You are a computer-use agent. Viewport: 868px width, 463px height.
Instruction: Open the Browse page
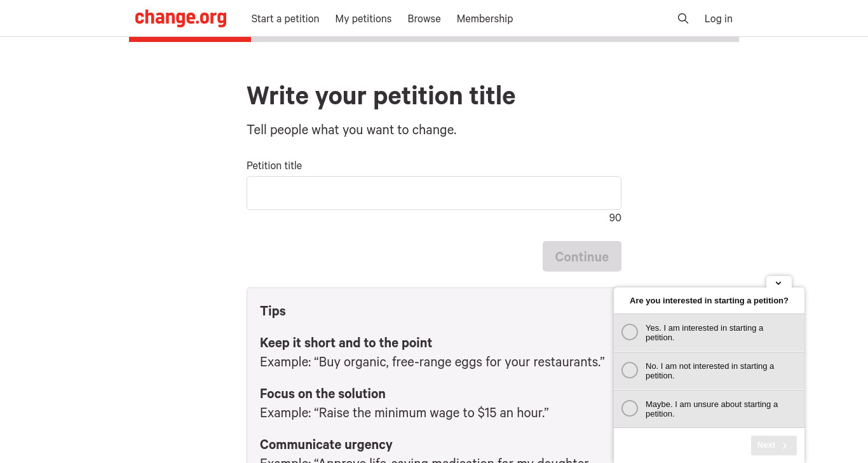point(424,18)
